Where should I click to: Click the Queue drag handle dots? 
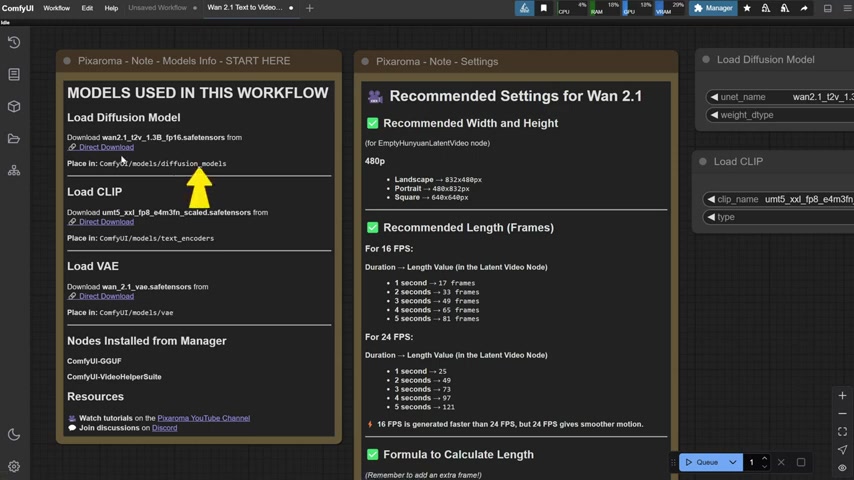[x=673, y=462]
